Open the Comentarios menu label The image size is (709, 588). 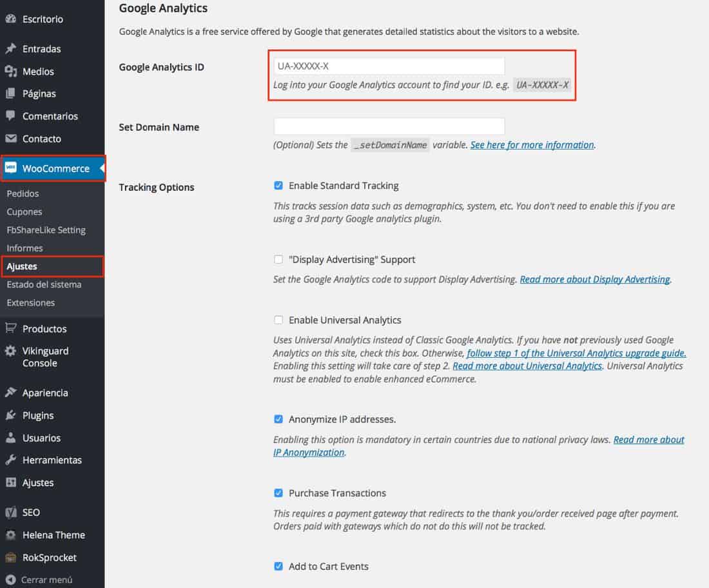pos(50,116)
